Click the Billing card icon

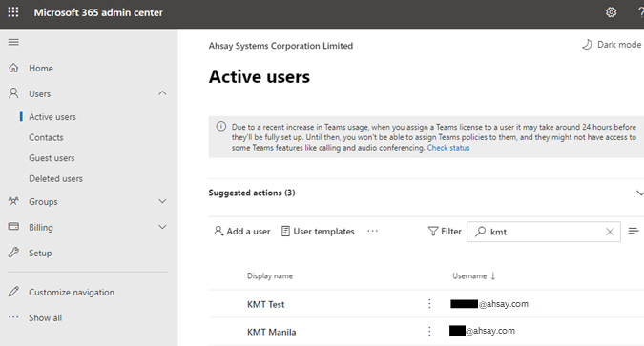13,227
